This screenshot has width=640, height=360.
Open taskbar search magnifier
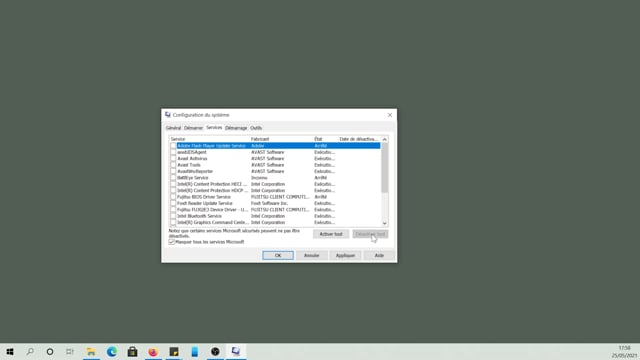pyautogui.click(x=30, y=351)
